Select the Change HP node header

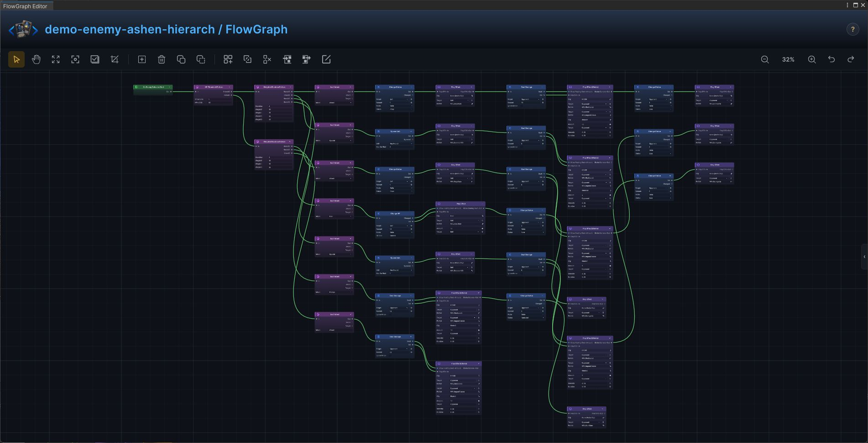tap(395, 213)
